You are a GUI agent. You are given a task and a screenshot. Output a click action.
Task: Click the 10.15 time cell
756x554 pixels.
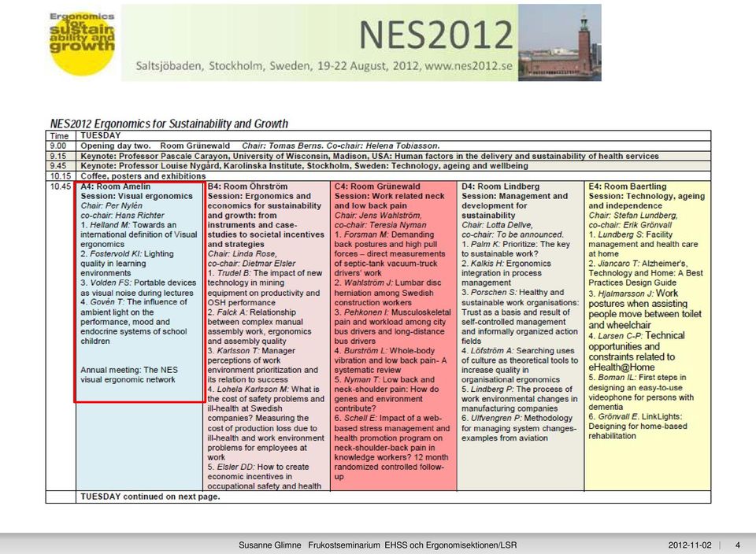[x=61, y=176]
